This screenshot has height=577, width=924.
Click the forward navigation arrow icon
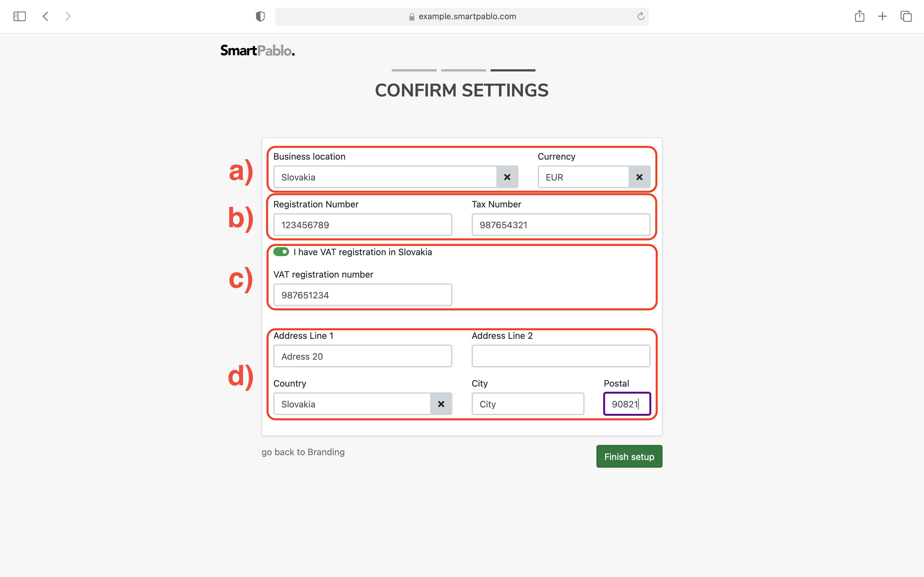pos(67,17)
